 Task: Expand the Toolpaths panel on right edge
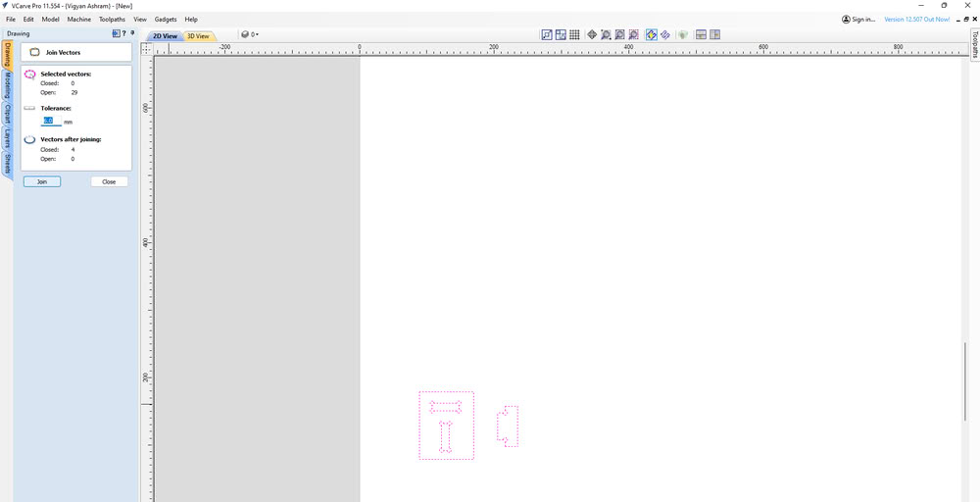coord(974,44)
